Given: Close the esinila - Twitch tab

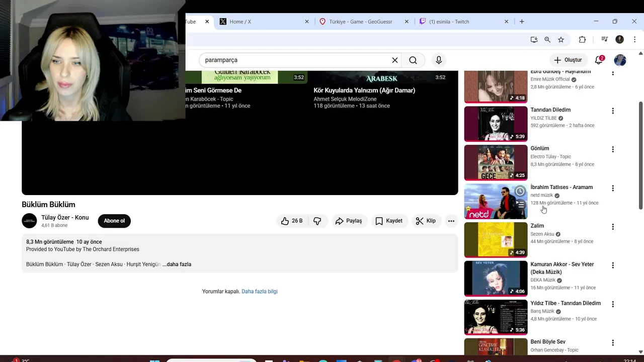Looking at the screenshot, I should click(507, 22).
